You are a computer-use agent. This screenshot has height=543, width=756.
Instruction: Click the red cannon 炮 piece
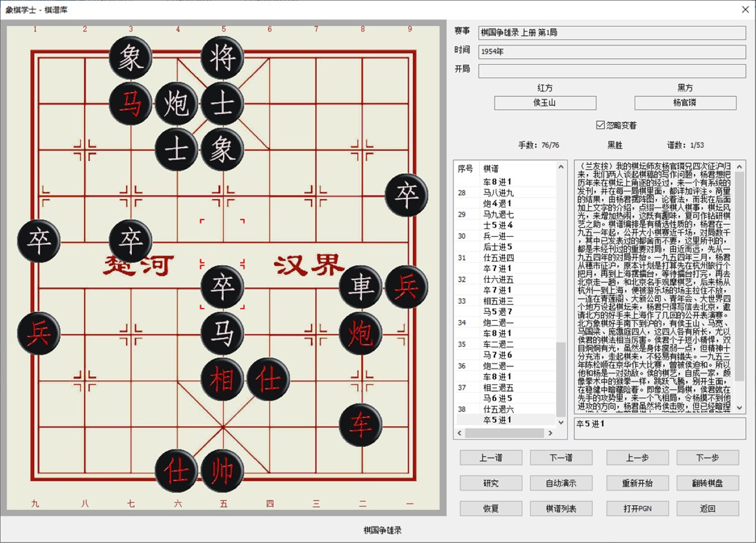pos(362,333)
